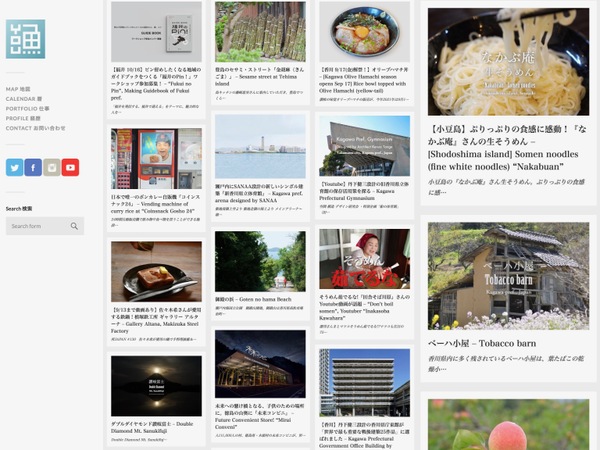This screenshot has height=450, width=600.
Task: Open the CALENDAR menu item
Action: pyautogui.click(x=24, y=99)
